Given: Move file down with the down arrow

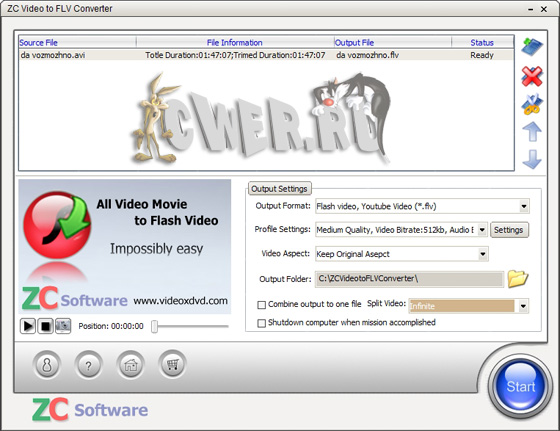Looking at the screenshot, I should point(532,159).
